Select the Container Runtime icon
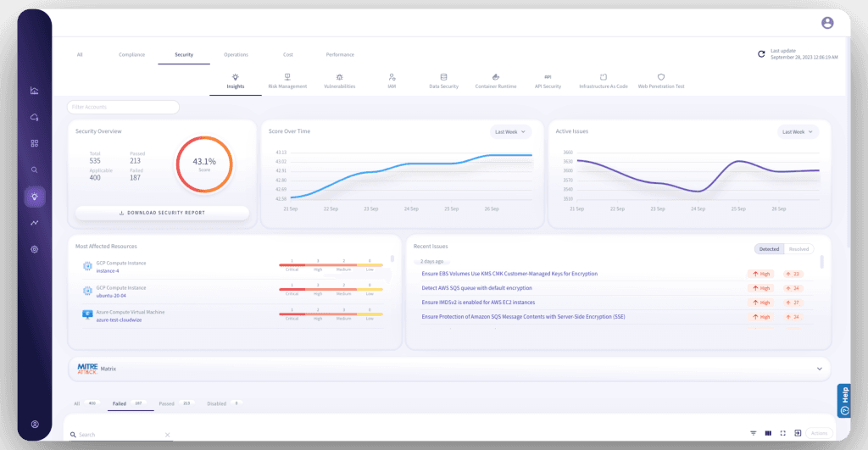This screenshot has width=868, height=450. 496,77
